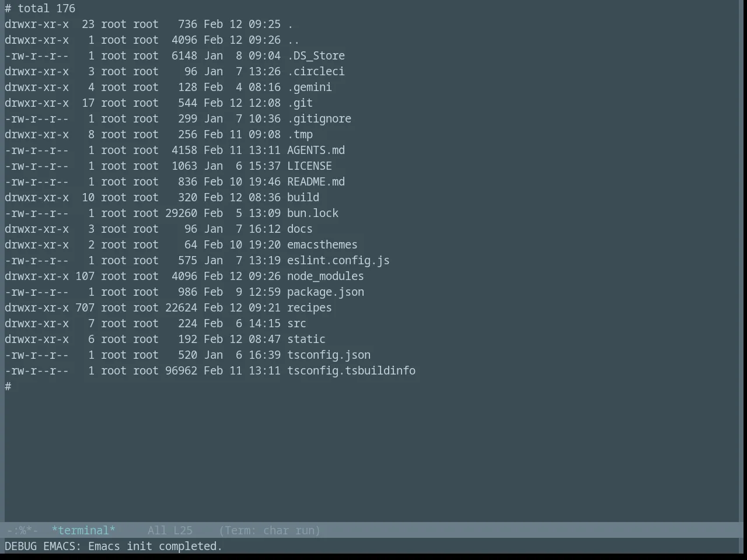Select the eslint.config.js file name

click(x=338, y=261)
